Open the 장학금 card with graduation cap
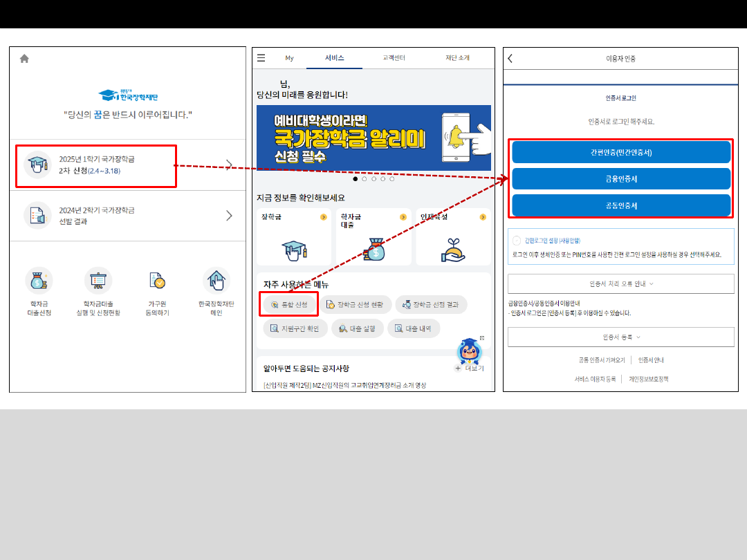Screen dimensions: 747x560 (295, 236)
